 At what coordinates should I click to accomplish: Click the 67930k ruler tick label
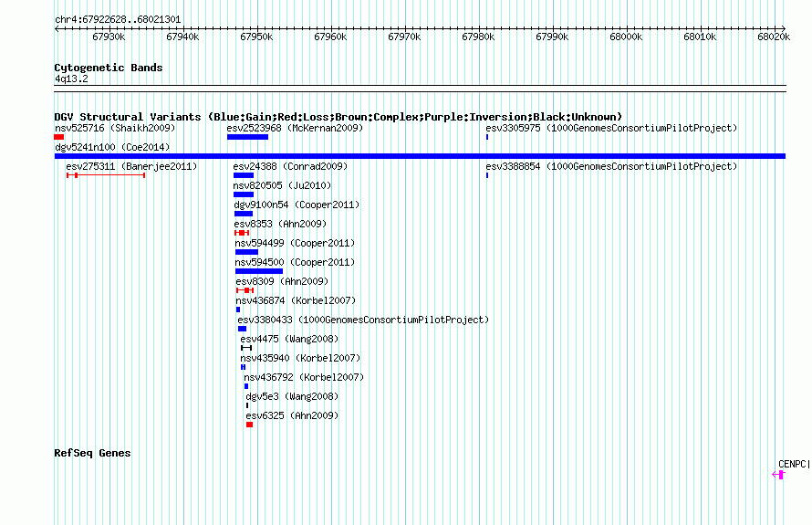(109, 37)
